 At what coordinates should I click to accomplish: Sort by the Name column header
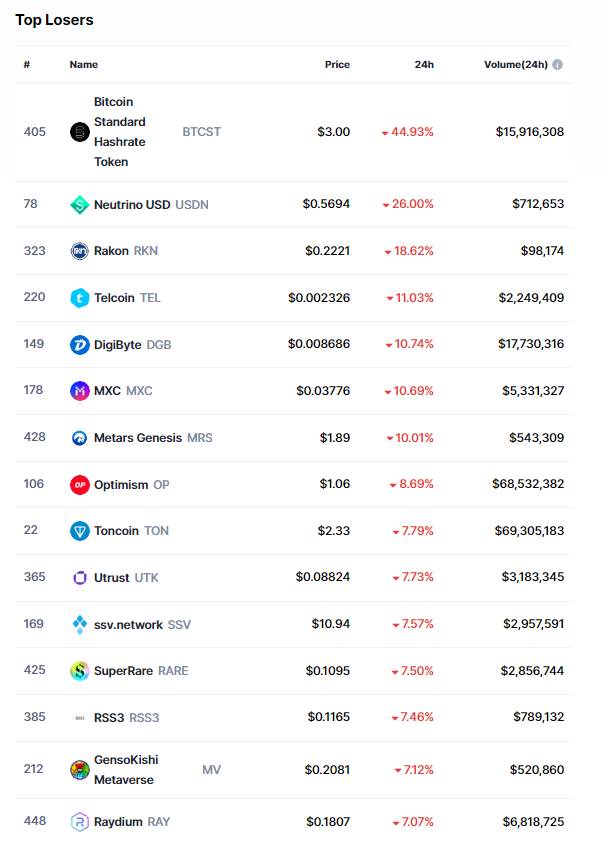[x=84, y=65]
